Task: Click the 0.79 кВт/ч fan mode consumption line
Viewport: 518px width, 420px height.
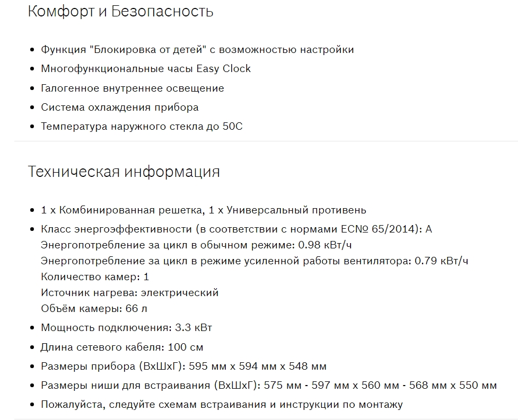Action: pyautogui.click(x=254, y=261)
